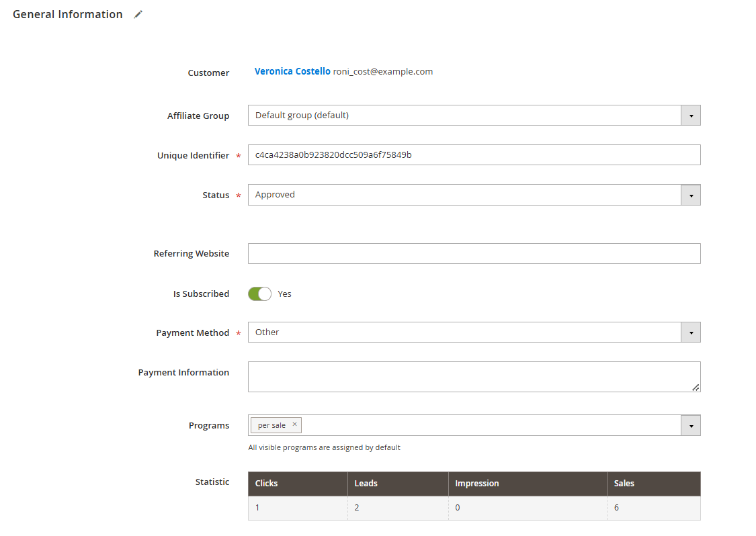Screen dimensions: 756x536
Task: Click inside the Payment Information textarea
Action: 470,376
